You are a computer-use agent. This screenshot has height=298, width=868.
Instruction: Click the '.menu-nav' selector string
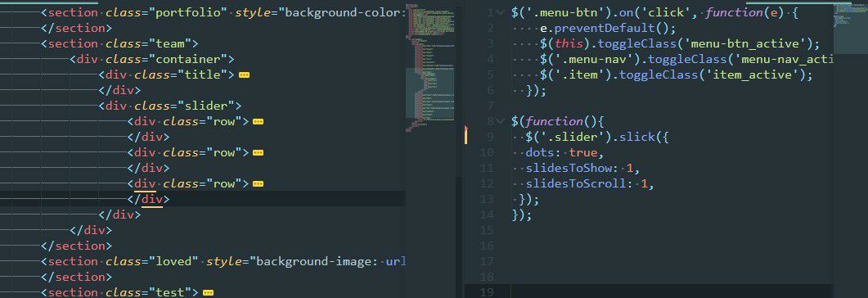point(591,59)
